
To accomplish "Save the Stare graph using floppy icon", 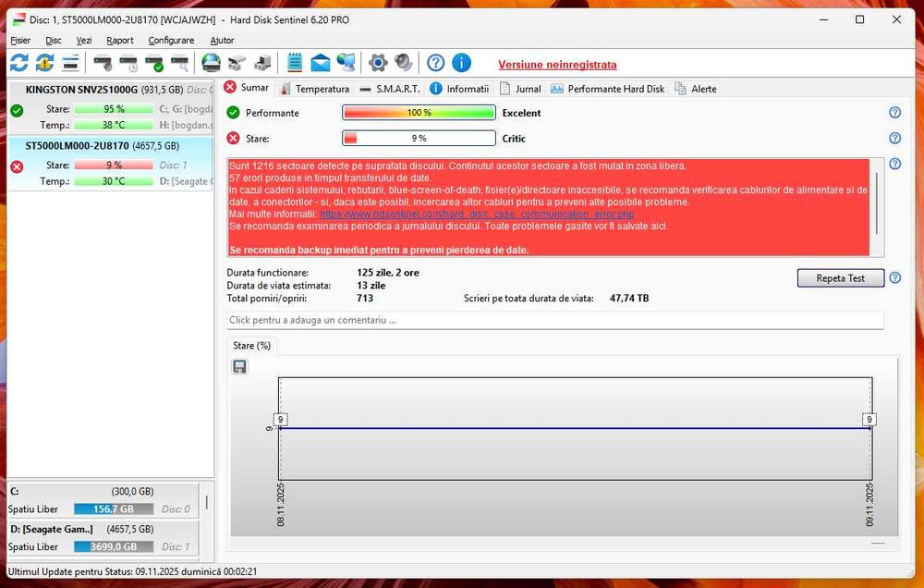I will 240,367.
